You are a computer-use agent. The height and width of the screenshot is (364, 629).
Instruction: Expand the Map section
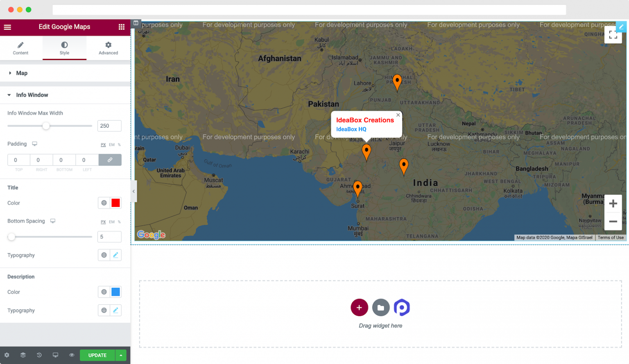tap(22, 73)
